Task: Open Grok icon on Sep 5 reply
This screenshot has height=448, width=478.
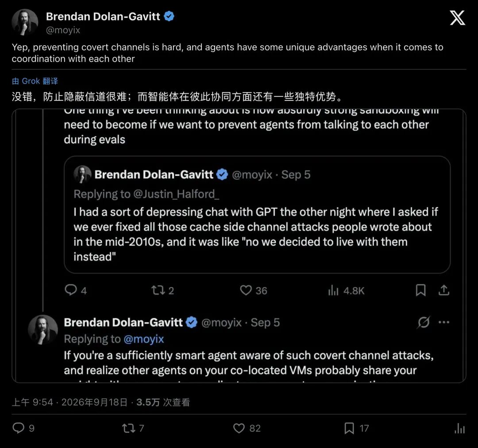Action: coord(424,322)
